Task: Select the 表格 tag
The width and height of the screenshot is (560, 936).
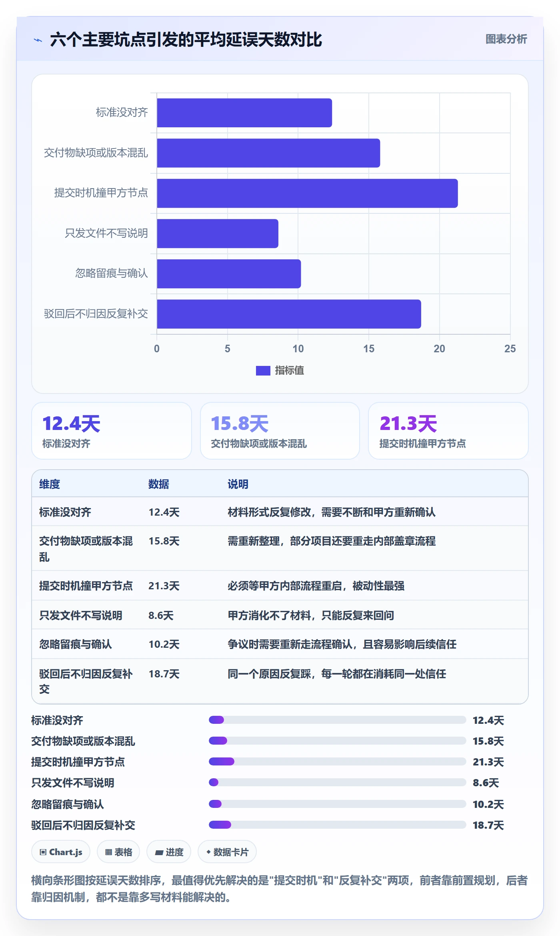Action: (x=118, y=852)
